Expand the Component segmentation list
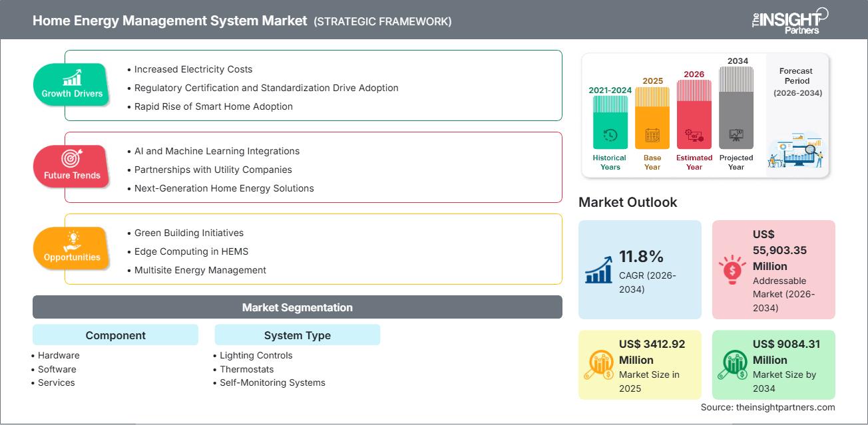This screenshot has height=425, width=868. (115, 335)
